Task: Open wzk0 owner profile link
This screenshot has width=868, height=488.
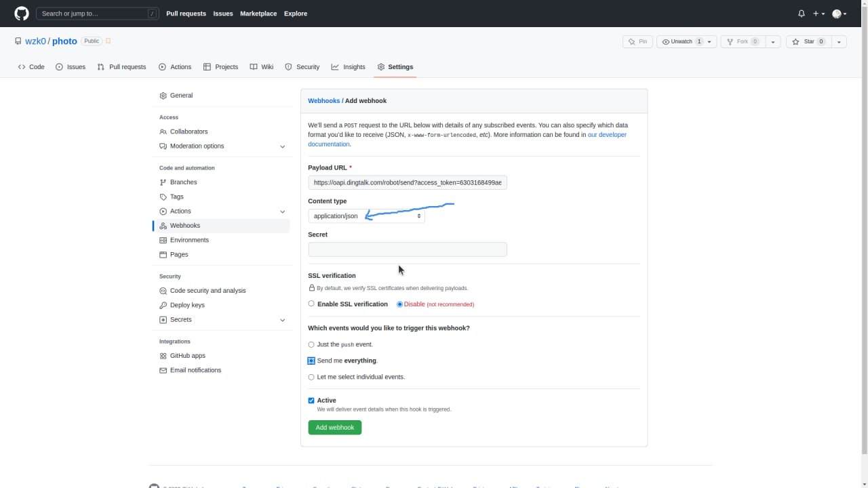Action: pos(35,41)
